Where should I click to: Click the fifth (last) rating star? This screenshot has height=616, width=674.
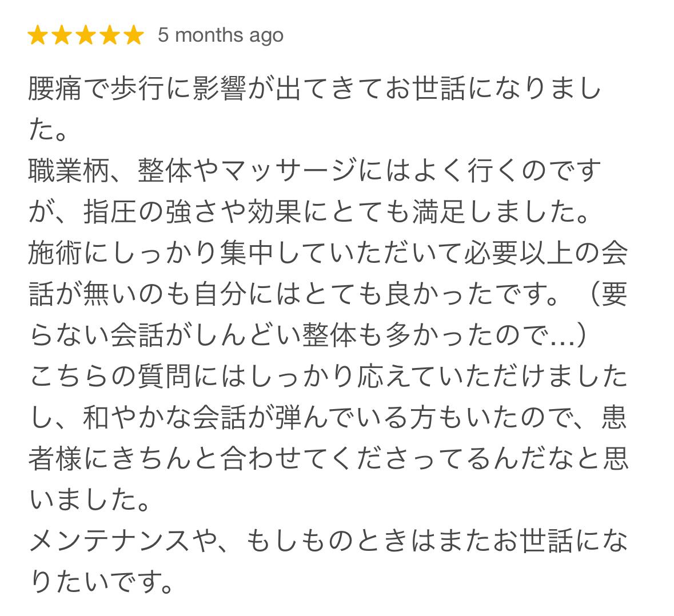click(x=134, y=35)
